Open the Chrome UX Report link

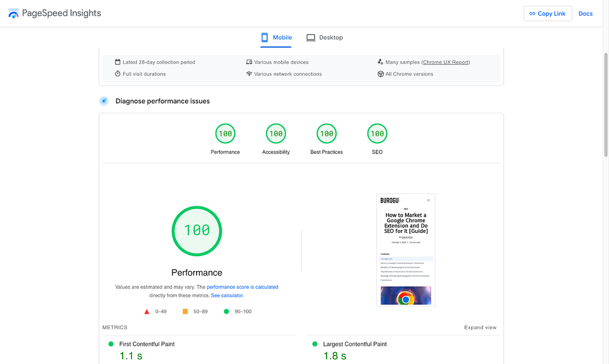(x=446, y=62)
